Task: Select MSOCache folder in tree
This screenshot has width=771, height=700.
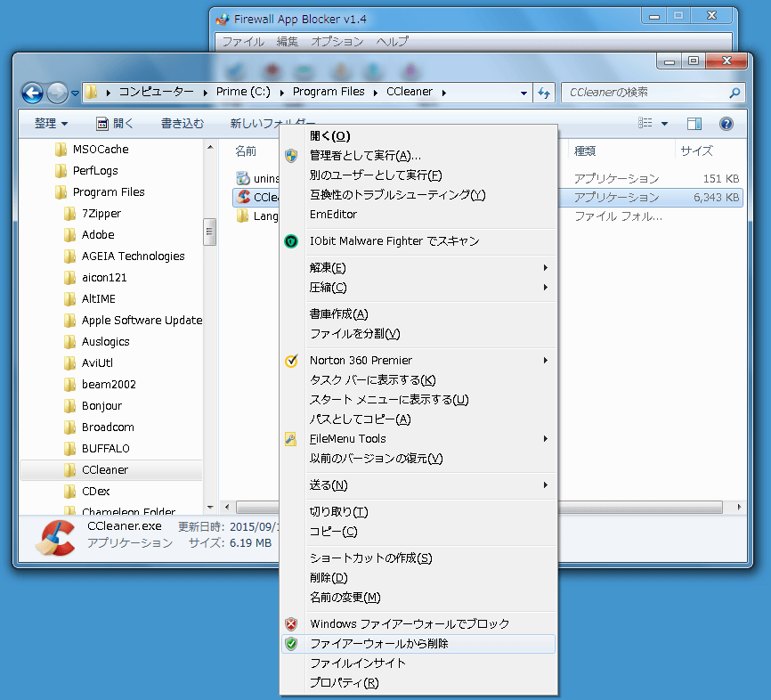Action: click(101, 149)
